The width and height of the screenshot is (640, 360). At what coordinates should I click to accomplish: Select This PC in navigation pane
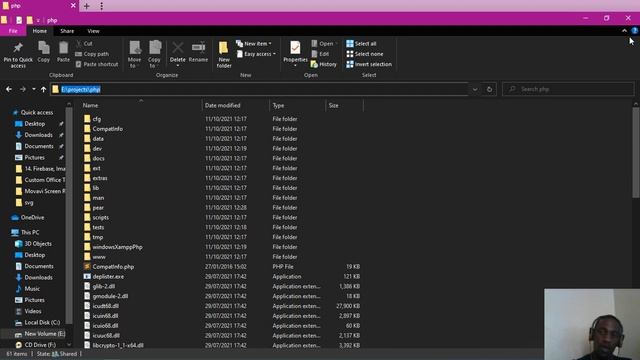coord(29,232)
